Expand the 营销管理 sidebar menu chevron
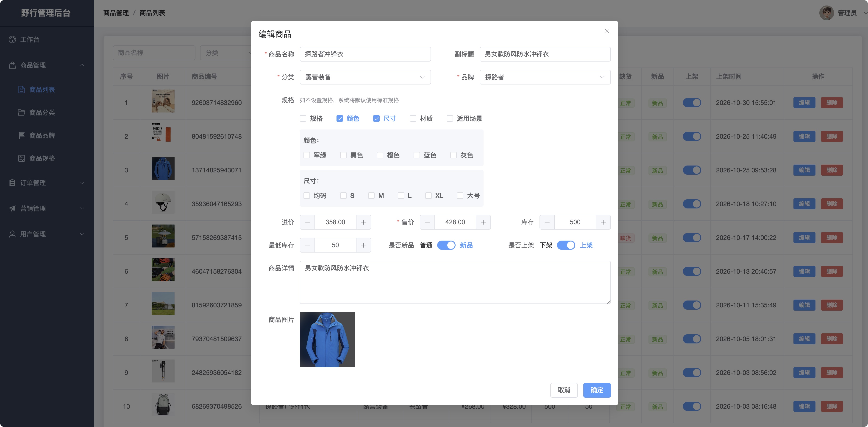This screenshot has height=427, width=868. point(82,208)
